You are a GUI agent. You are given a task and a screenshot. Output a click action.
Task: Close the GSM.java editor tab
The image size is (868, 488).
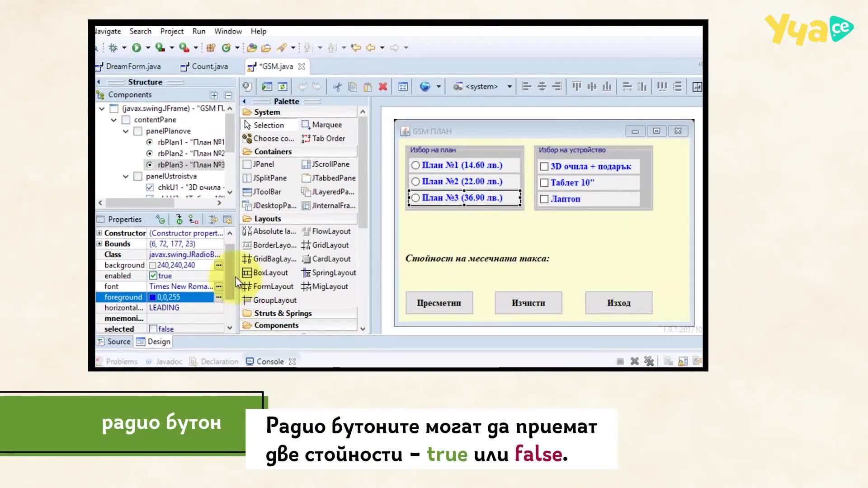302,66
